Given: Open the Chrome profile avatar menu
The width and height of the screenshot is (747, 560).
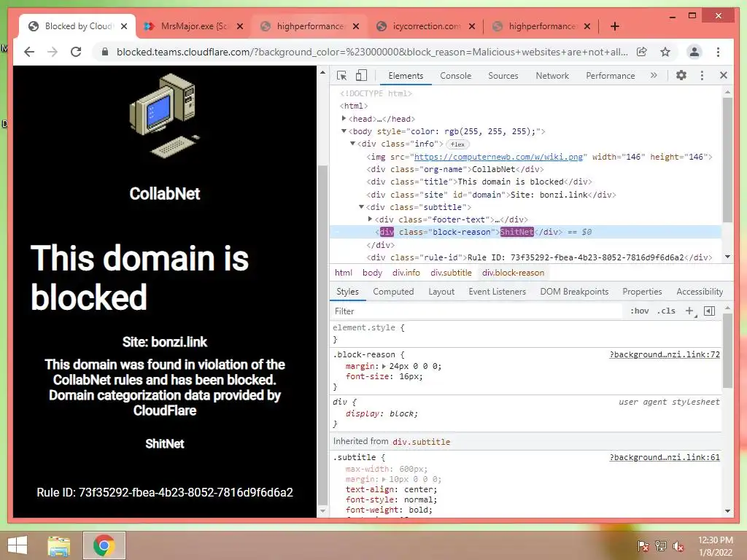Looking at the screenshot, I should [694, 52].
